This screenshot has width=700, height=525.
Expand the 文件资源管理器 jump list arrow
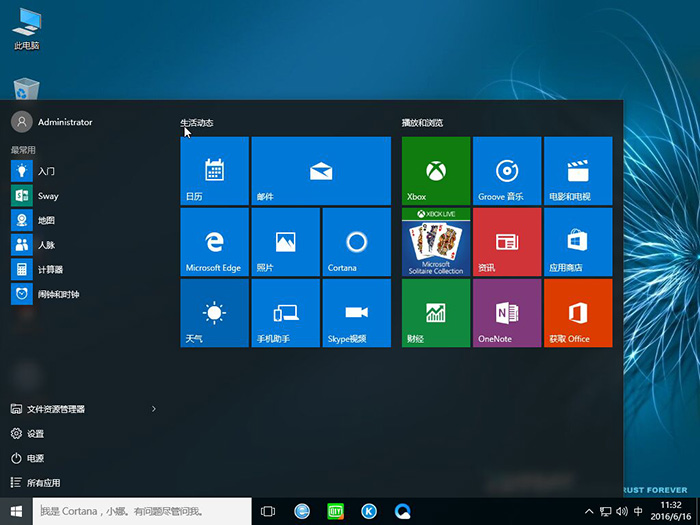click(x=153, y=409)
